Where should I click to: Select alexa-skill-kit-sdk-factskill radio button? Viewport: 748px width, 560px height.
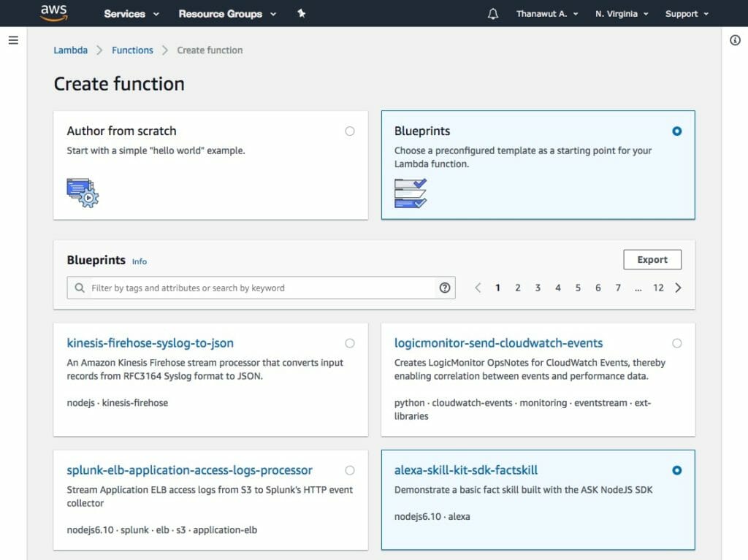coord(677,470)
